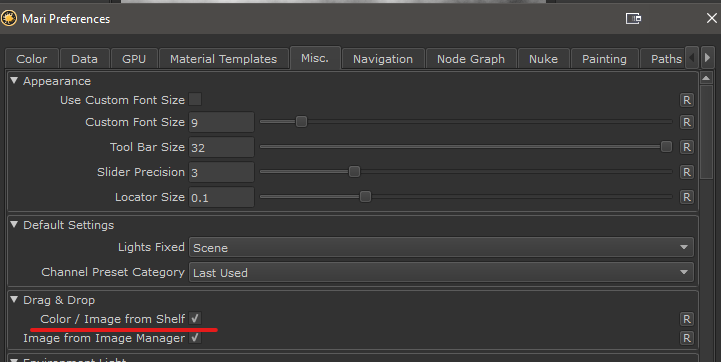
Task: Click the float/dock window icon in title bar
Action: (633, 18)
